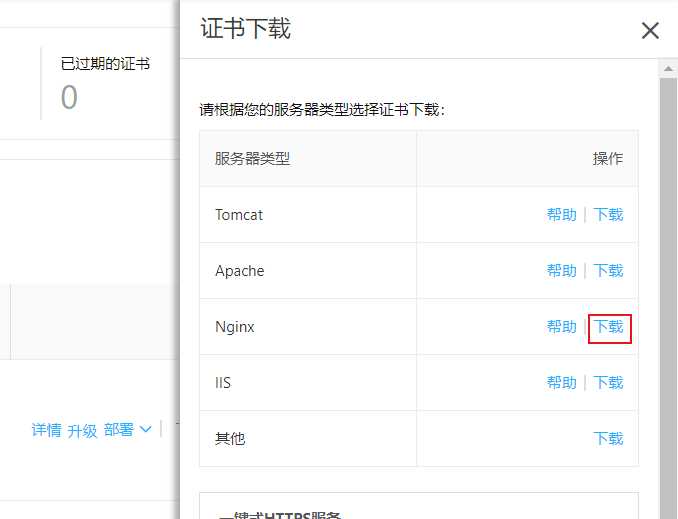Open 帮助 for Apache server
Image resolution: width=678 pixels, height=519 pixels.
point(561,271)
